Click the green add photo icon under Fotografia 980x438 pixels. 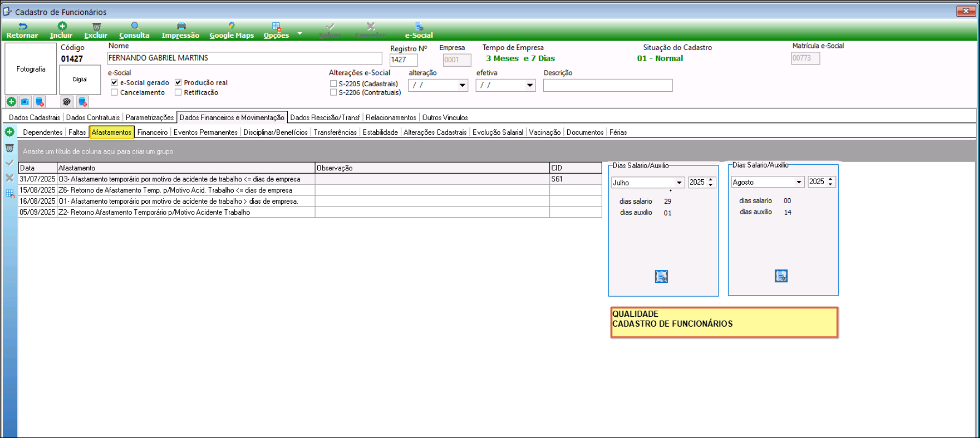pyautogui.click(x=11, y=102)
